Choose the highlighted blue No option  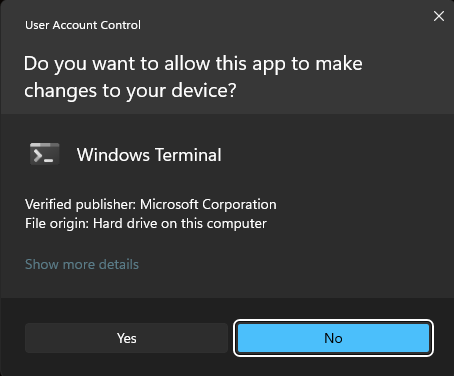tap(333, 338)
